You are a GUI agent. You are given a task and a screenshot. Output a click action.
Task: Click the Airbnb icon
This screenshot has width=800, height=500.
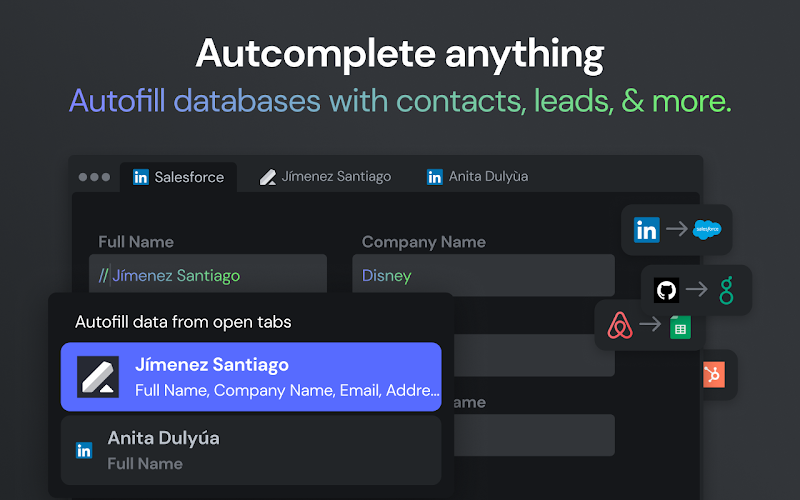click(620, 326)
